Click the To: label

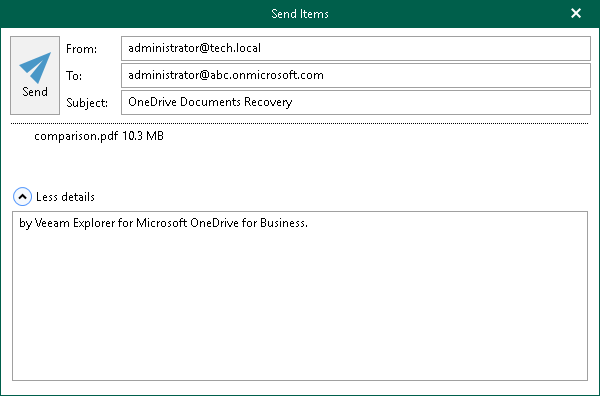point(74,76)
